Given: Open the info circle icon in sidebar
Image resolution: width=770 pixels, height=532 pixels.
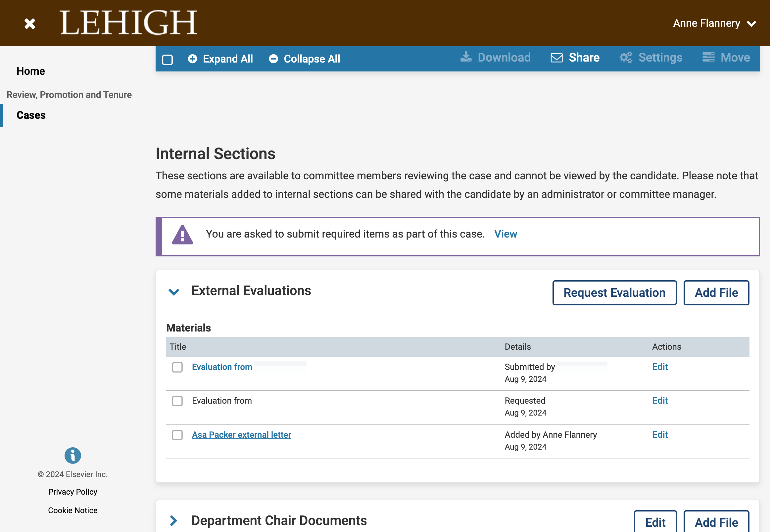Looking at the screenshot, I should click(73, 455).
